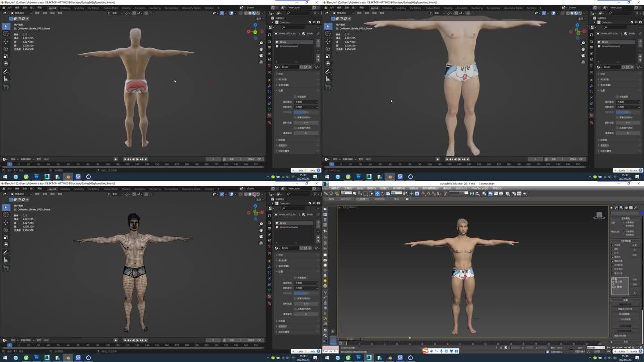
Task: Select the Scale tool in top-right Blender window
Action: pyautogui.click(x=328, y=56)
